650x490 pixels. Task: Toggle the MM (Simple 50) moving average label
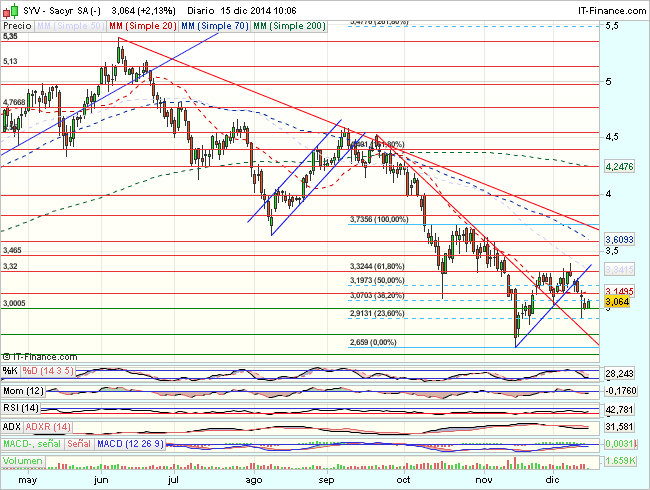70,26
